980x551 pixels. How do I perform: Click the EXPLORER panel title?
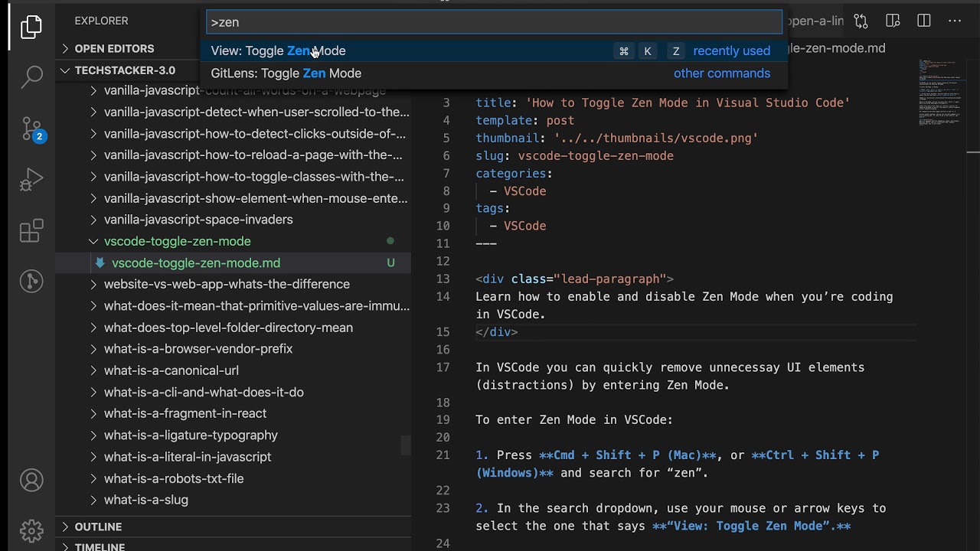pos(101,21)
